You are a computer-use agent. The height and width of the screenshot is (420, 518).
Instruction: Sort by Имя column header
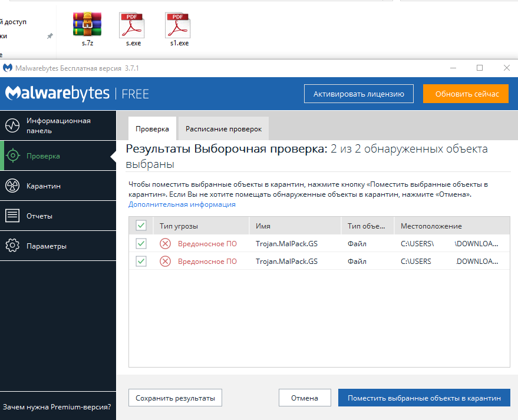(x=295, y=226)
